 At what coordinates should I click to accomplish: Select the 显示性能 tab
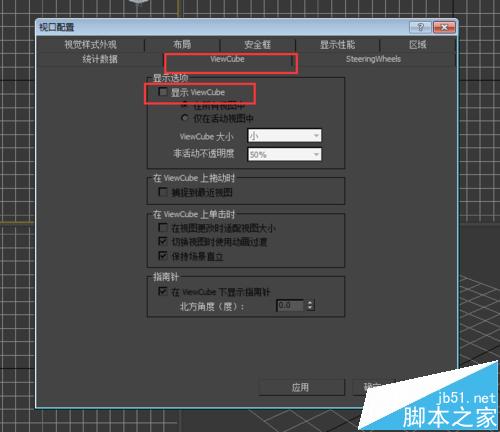[x=337, y=45]
